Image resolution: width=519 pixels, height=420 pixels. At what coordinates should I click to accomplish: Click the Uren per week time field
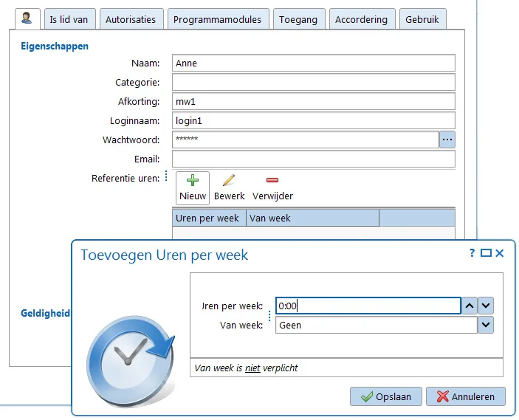coord(368,306)
